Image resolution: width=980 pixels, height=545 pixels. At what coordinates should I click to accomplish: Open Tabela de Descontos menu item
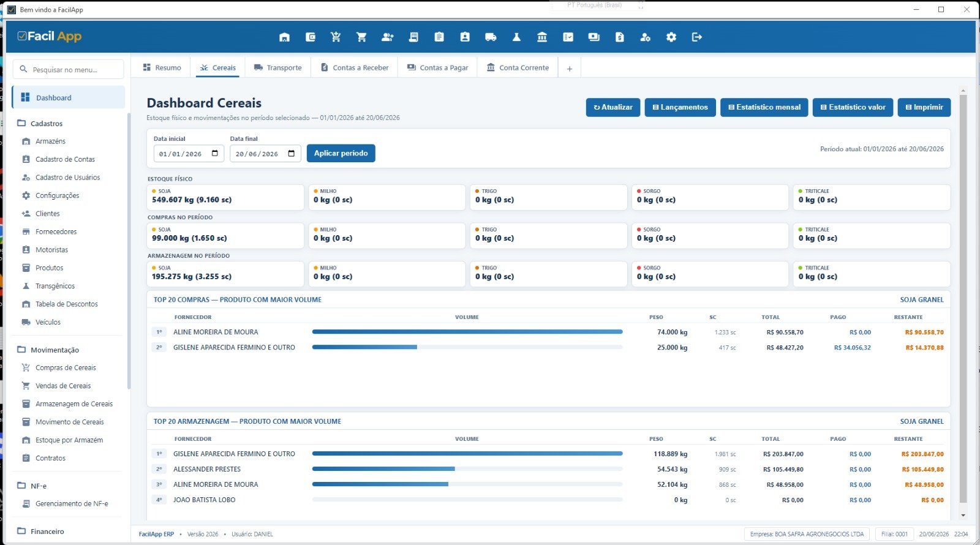[x=67, y=304]
